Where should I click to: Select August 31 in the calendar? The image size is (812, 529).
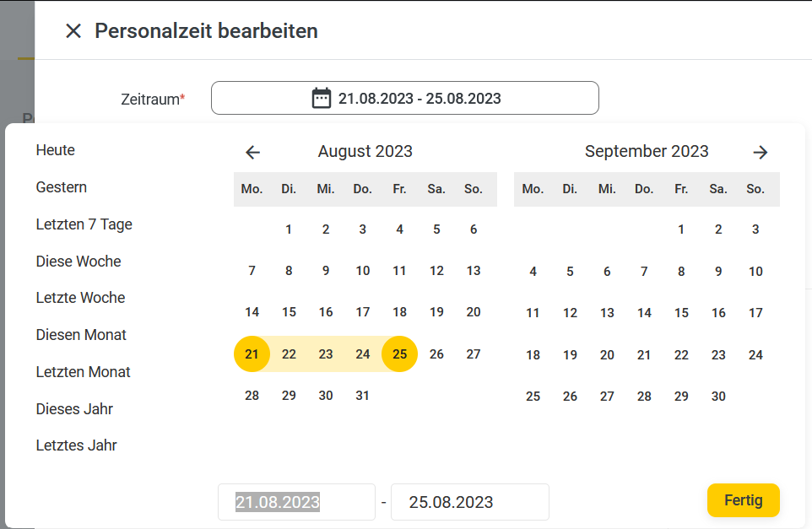(x=362, y=396)
